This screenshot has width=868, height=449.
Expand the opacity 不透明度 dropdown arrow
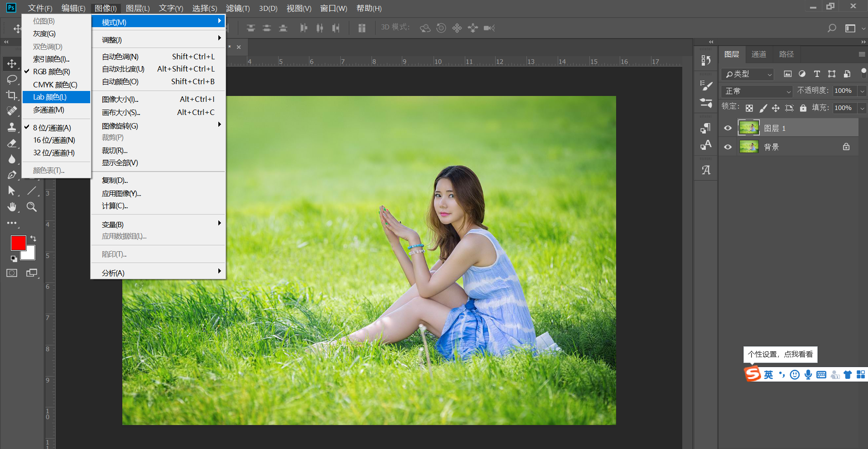862,91
